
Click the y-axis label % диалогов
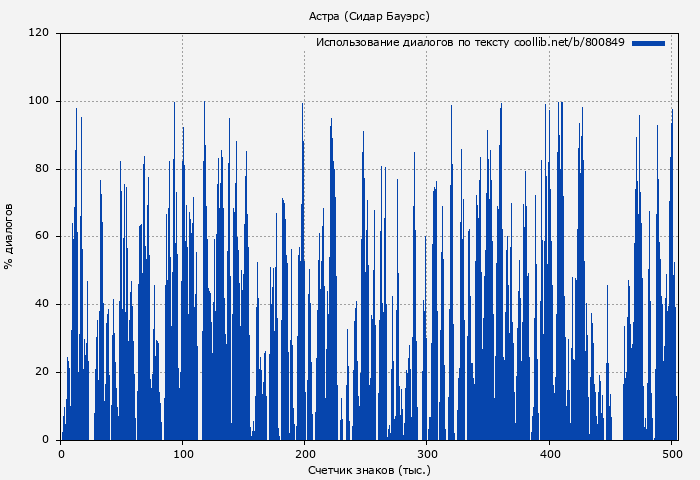[9, 236]
